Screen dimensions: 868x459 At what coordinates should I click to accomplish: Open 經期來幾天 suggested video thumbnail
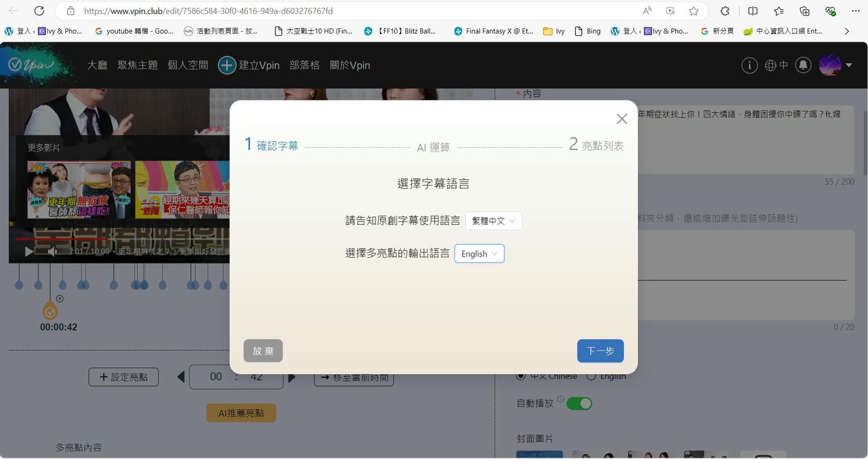[x=182, y=190]
